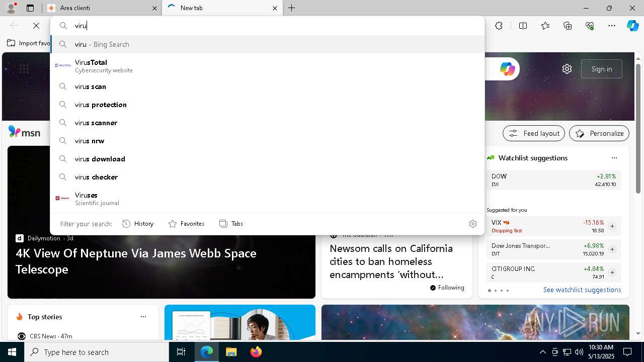The image size is (644, 362).
Task: Close the Area clienti tab
Action: (x=154, y=8)
